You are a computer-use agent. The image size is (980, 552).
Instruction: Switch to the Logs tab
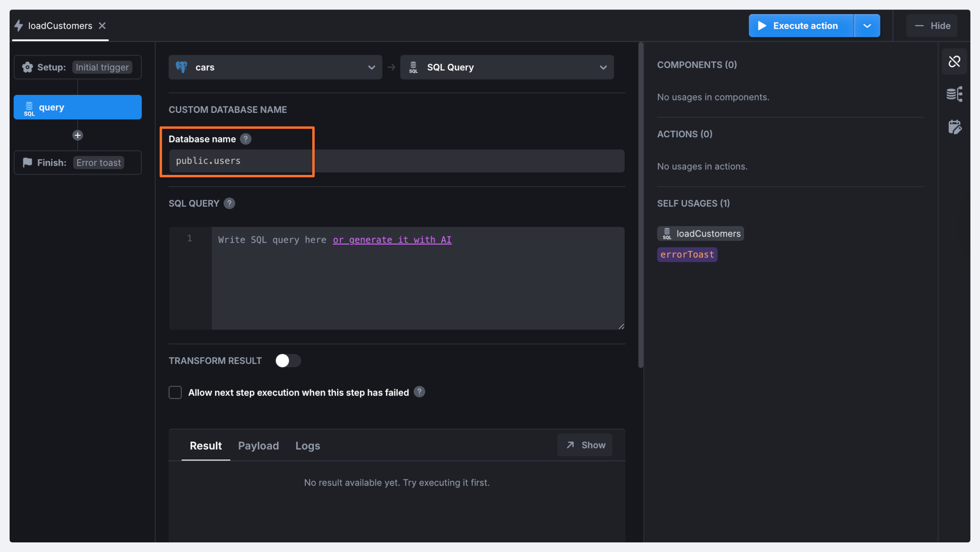(307, 446)
